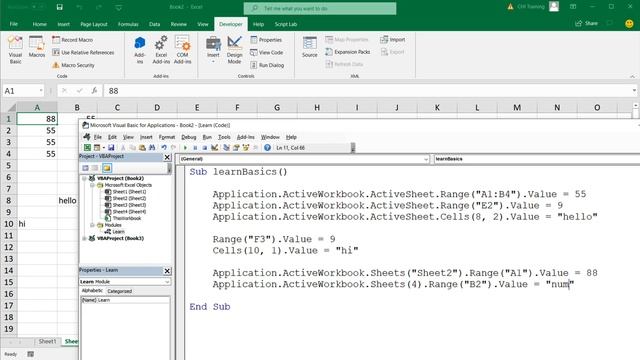The height and width of the screenshot is (360, 640).
Task: Toggle Use Relative References
Action: point(83,52)
